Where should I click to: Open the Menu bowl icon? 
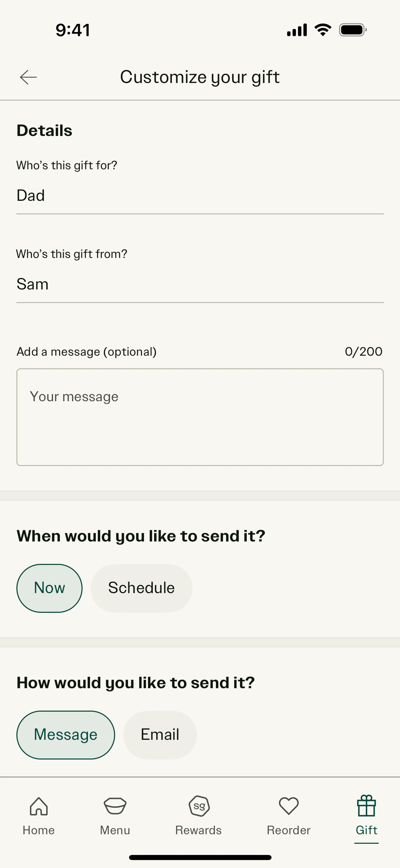click(115, 806)
